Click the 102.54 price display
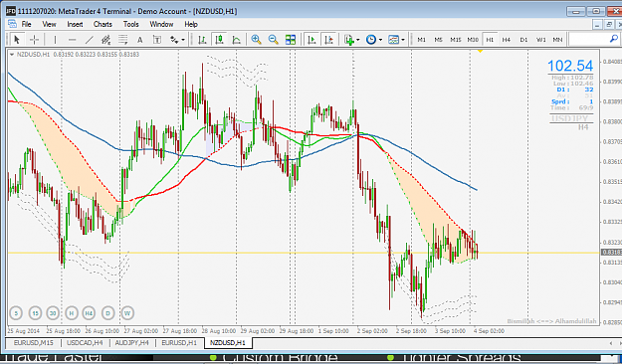Viewport: 622px width, 364px height. 570,66
